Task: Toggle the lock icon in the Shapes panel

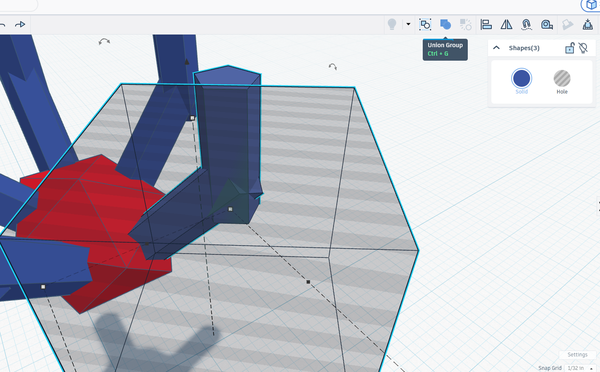Action: click(570, 48)
